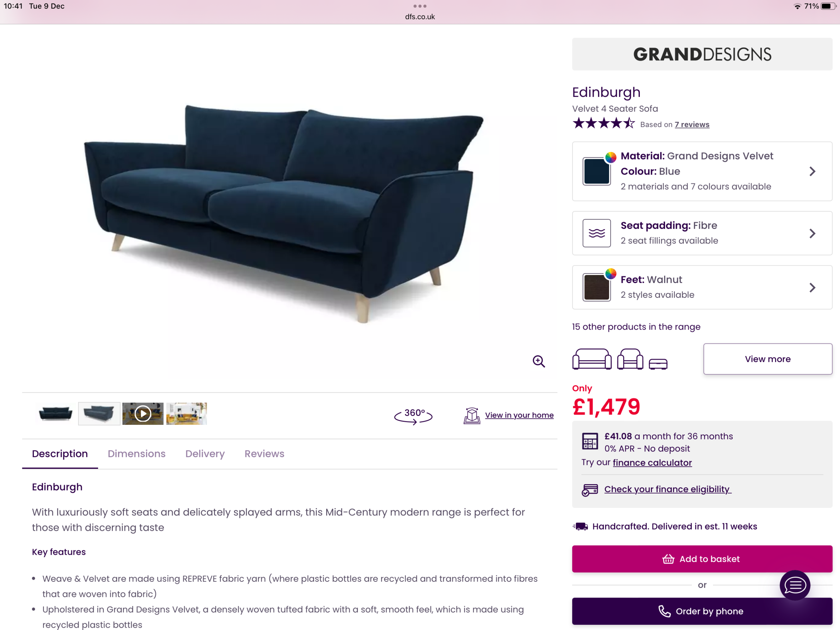The image size is (840, 630).
Task: Click the browser three-dots menu above the address
Action: click(x=420, y=6)
